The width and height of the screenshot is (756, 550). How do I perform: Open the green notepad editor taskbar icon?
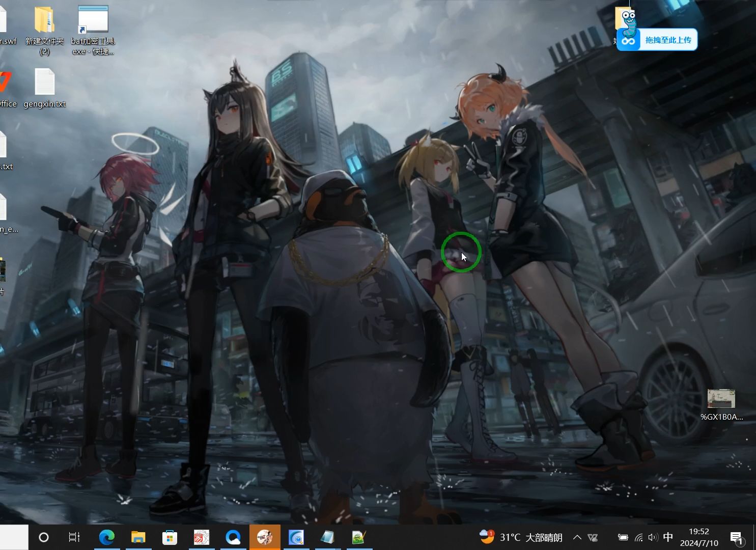pos(359,537)
